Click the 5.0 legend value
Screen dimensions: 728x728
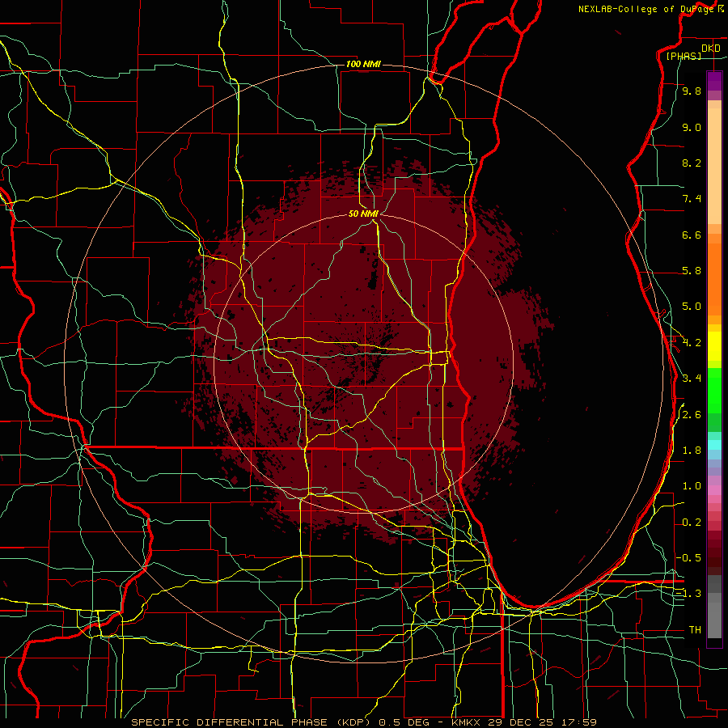[x=692, y=307]
